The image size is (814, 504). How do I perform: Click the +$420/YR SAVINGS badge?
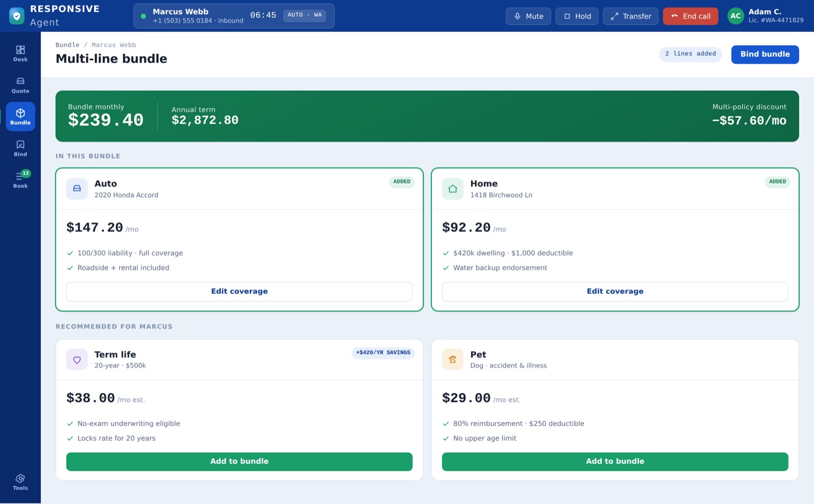click(x=383, y=353)
